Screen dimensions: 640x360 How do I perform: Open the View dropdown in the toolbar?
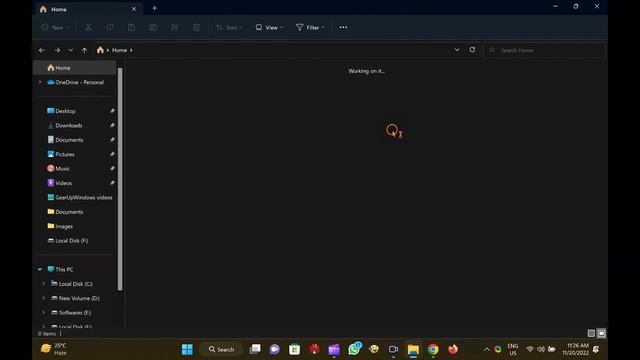click(269, 27)
